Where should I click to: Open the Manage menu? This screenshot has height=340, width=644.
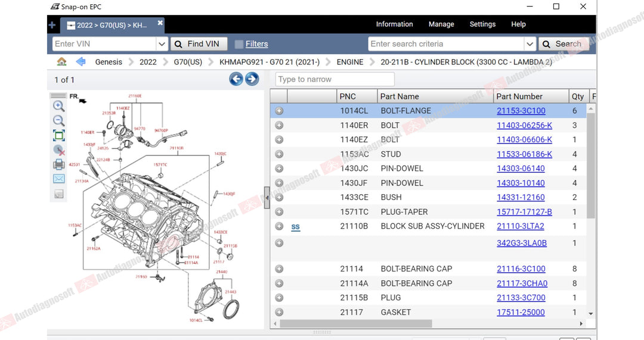point(441,24)
